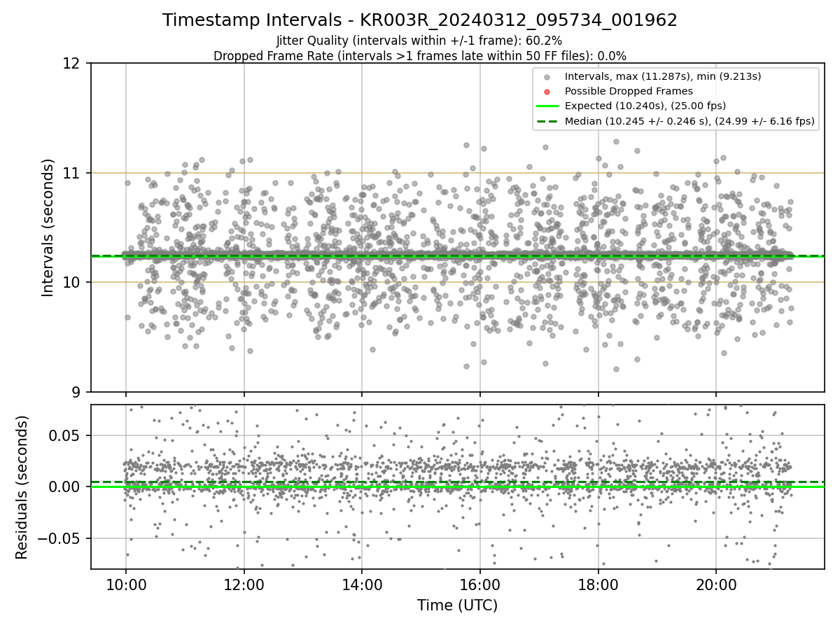Click the lowest interval data point near 9.213s
Viewport: 840px width, 630px height.
click(616, 369)
